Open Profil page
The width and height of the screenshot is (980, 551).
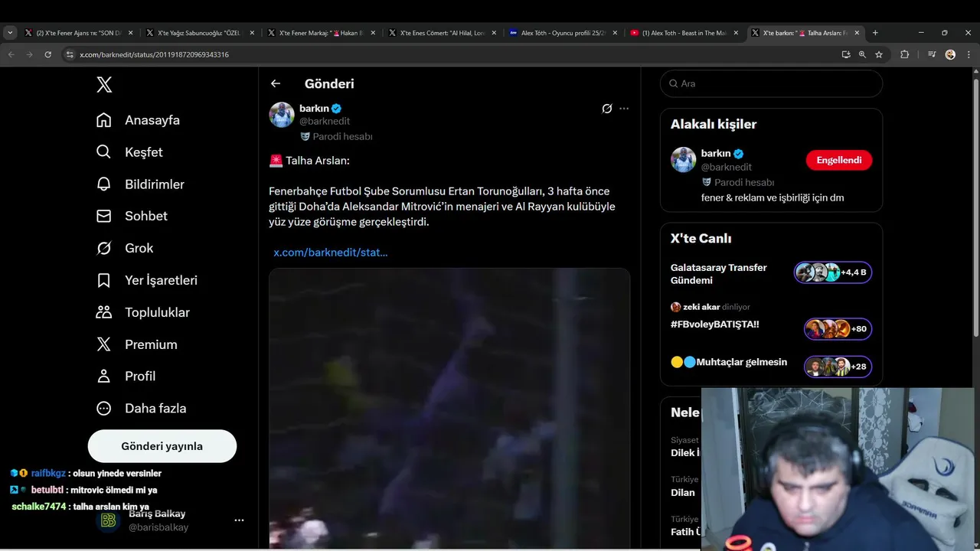click(x=126, y=377)
